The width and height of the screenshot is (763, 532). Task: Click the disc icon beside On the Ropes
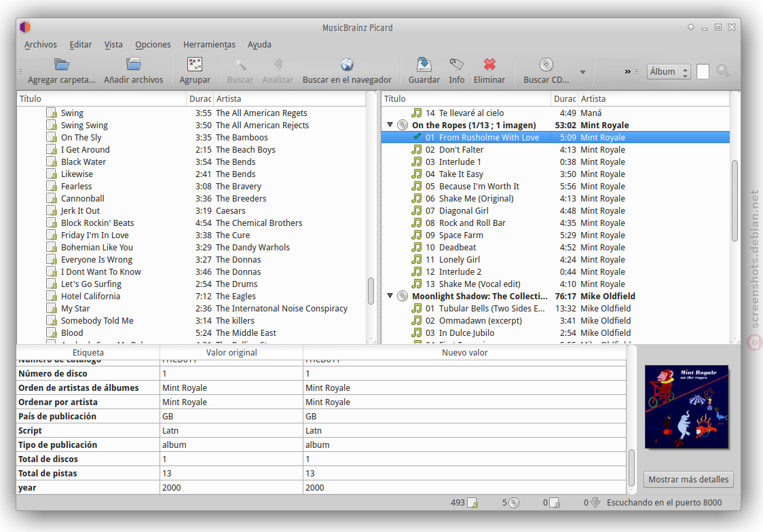point(403,125)
